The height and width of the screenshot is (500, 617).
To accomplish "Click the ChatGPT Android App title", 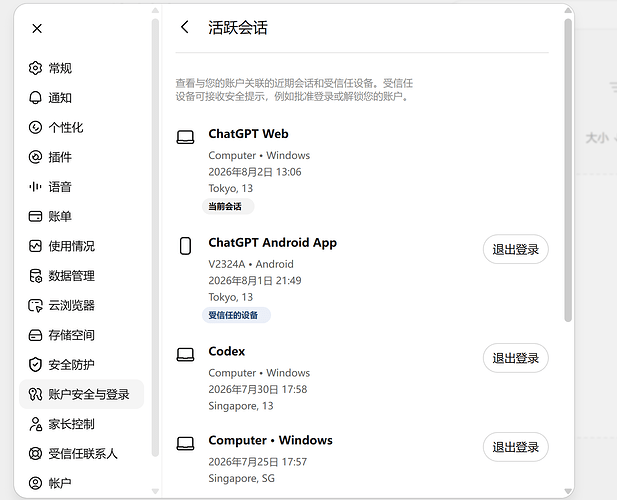I will (x=273, y=243).
